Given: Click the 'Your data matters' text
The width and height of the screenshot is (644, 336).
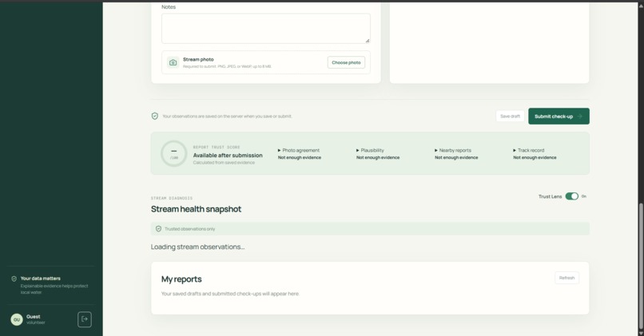Looking at the screenshot, I should click(x=40, y=279).
